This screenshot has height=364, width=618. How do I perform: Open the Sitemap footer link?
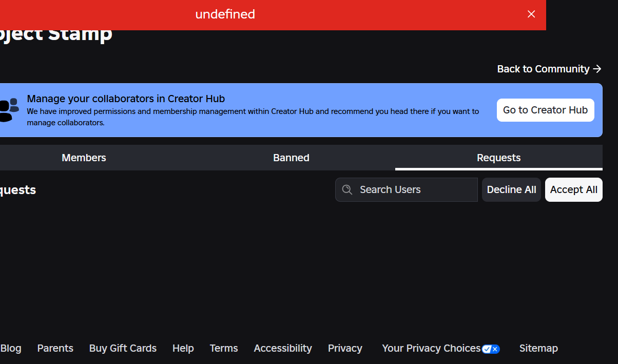point(538,348)
